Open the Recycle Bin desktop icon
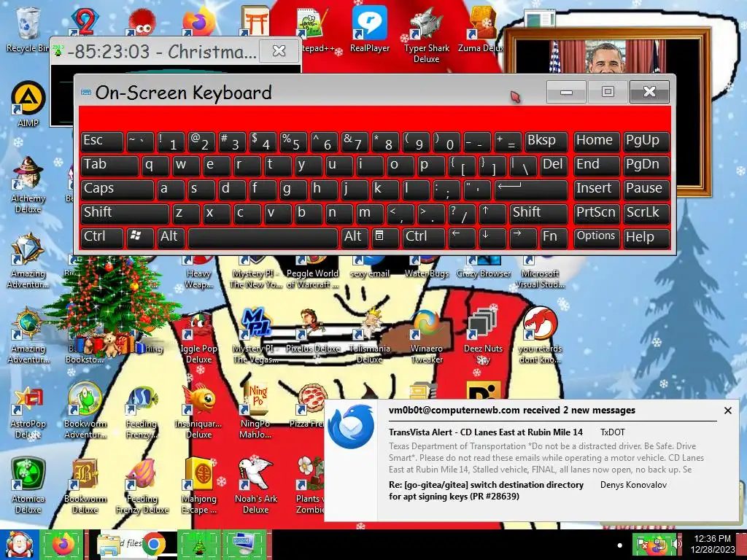747x560 pixels. (27, 29)
